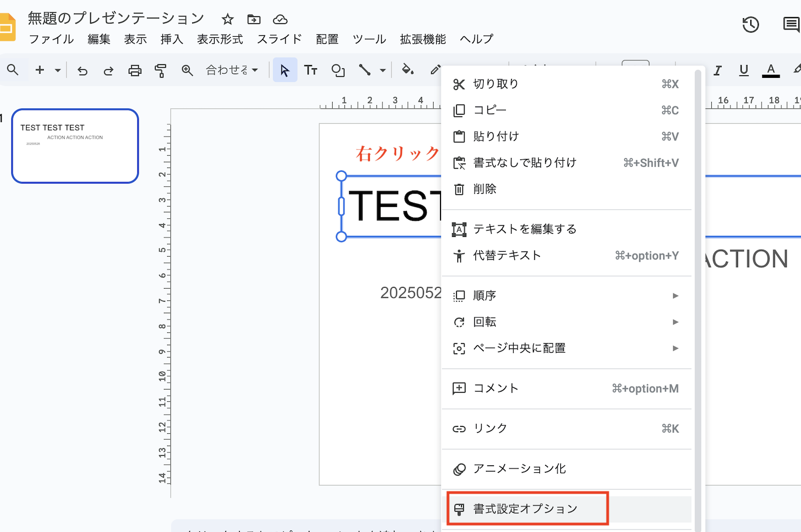Screen dimensions: 801x532
Task: Open the Fill color tool
Action: click(407, 70)
